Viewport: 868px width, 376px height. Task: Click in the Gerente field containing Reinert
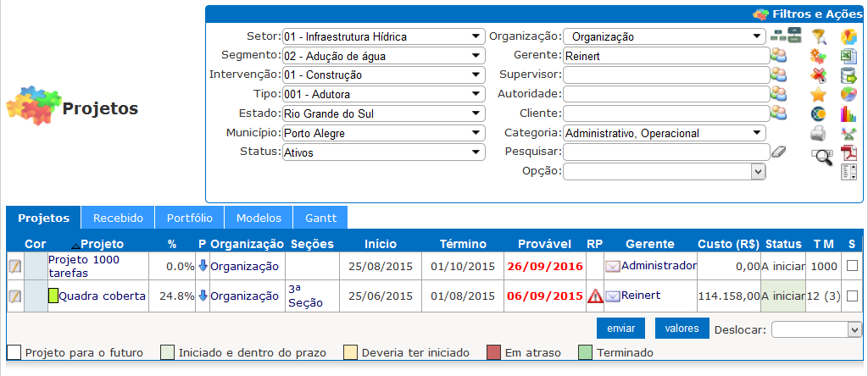(666, 56)
